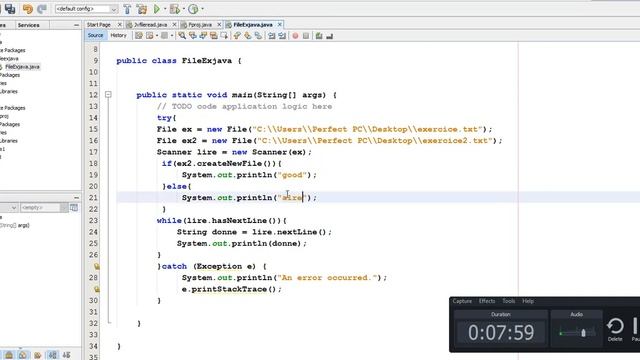Close the Start Page tab

pos(120,25)
